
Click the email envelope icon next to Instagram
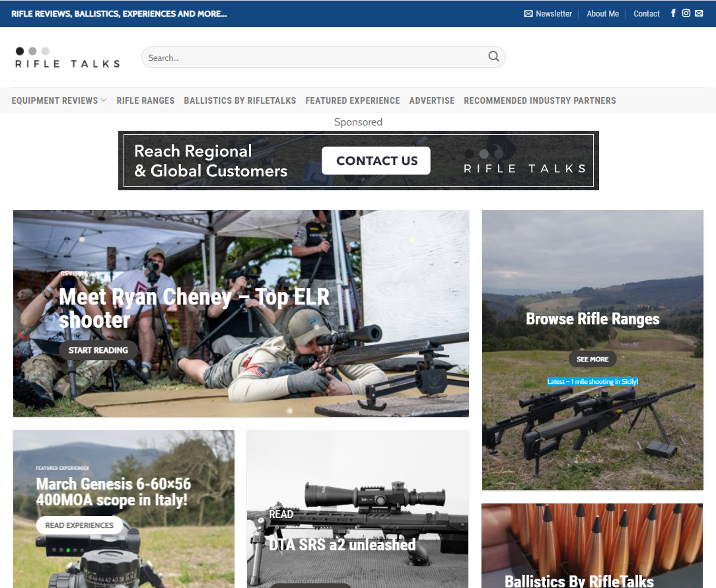[x=699, y=13]
